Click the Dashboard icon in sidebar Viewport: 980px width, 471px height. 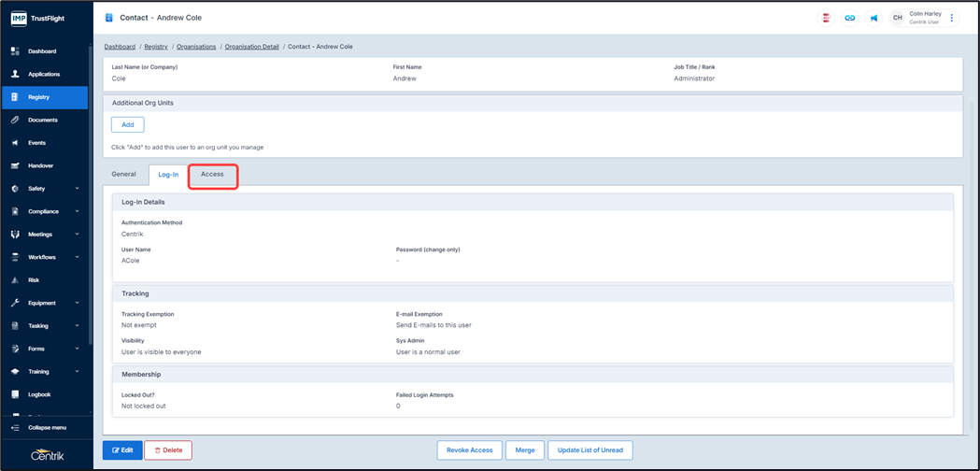tap(15, 51)
